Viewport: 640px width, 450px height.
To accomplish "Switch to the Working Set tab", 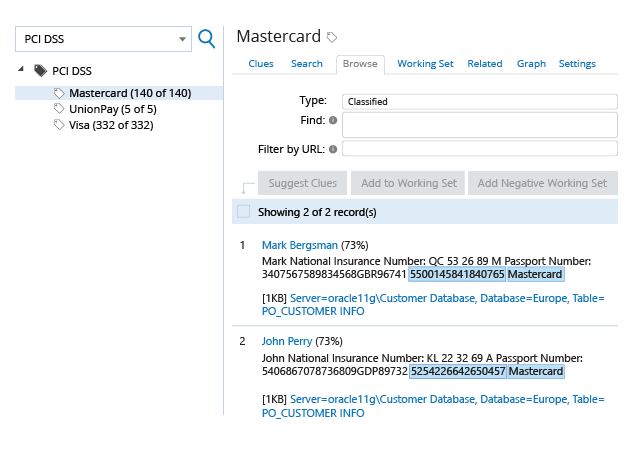I will (x=425, y=64).
